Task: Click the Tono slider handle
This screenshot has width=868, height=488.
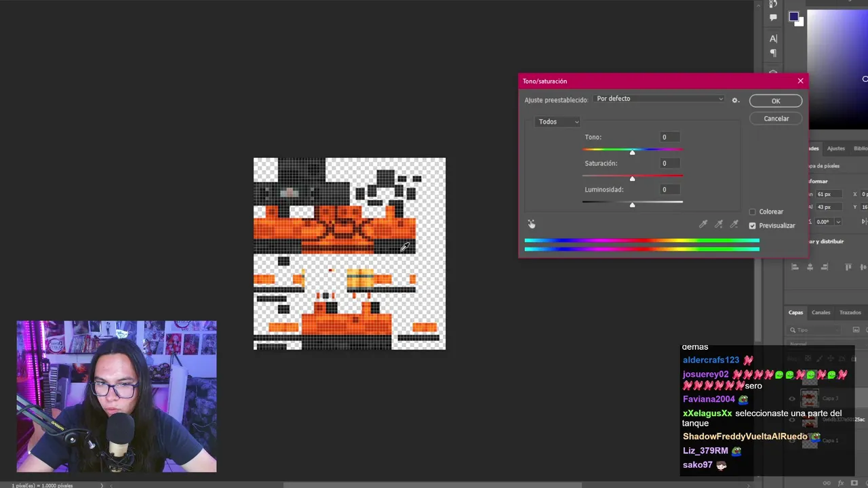Action: 633,152
